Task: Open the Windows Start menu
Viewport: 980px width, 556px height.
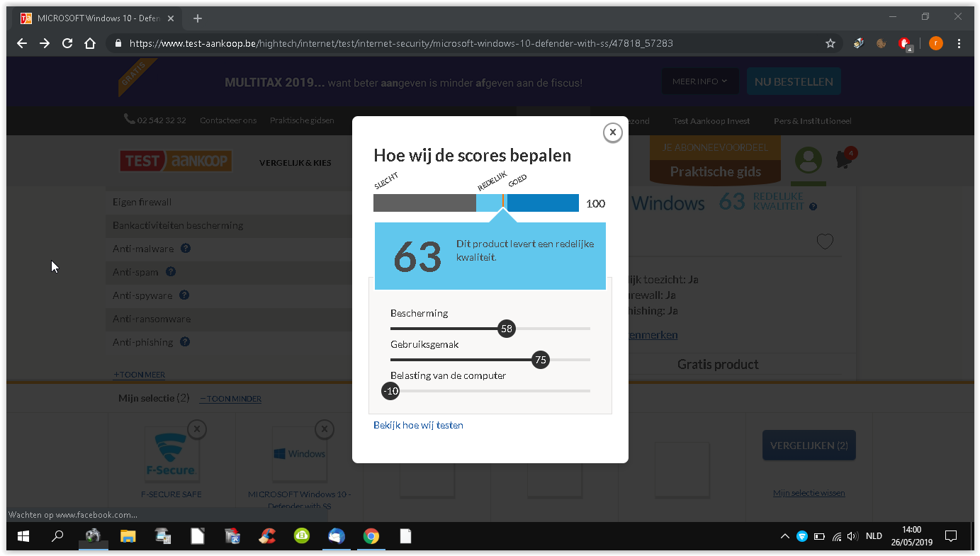Action: 23,536
